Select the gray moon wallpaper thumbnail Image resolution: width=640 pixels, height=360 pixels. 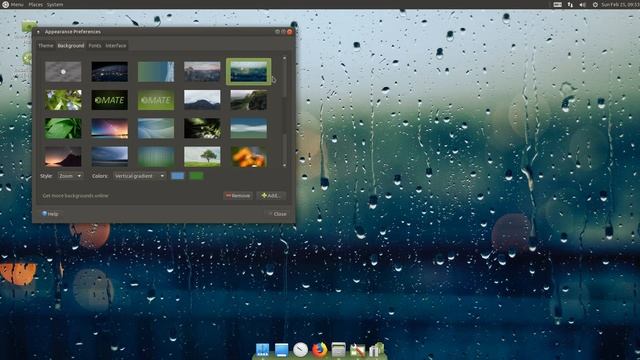(x=63, y=72)
